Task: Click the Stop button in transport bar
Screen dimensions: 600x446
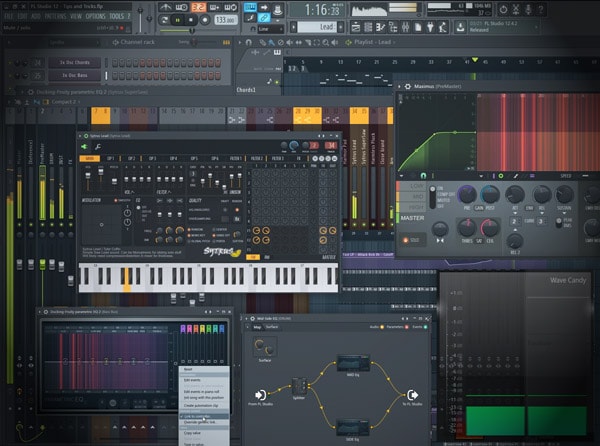Action: pyautogui.click(x=191, y=19)
